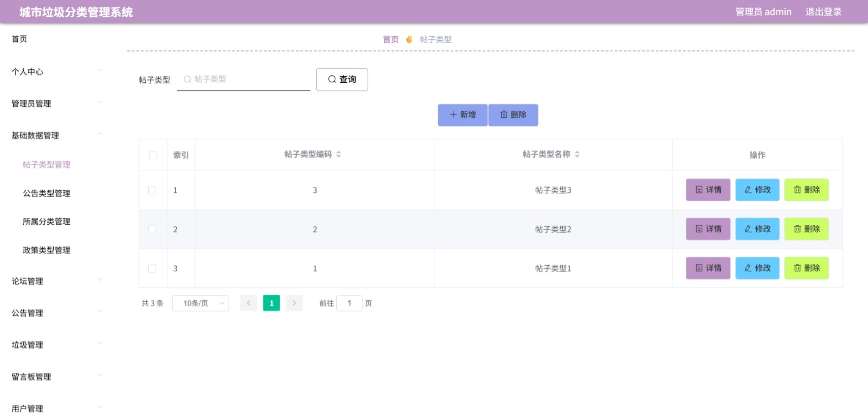Expand the 个人中心 sidebar menu
The height and width of the screenshot is (416, 868).
57,72
